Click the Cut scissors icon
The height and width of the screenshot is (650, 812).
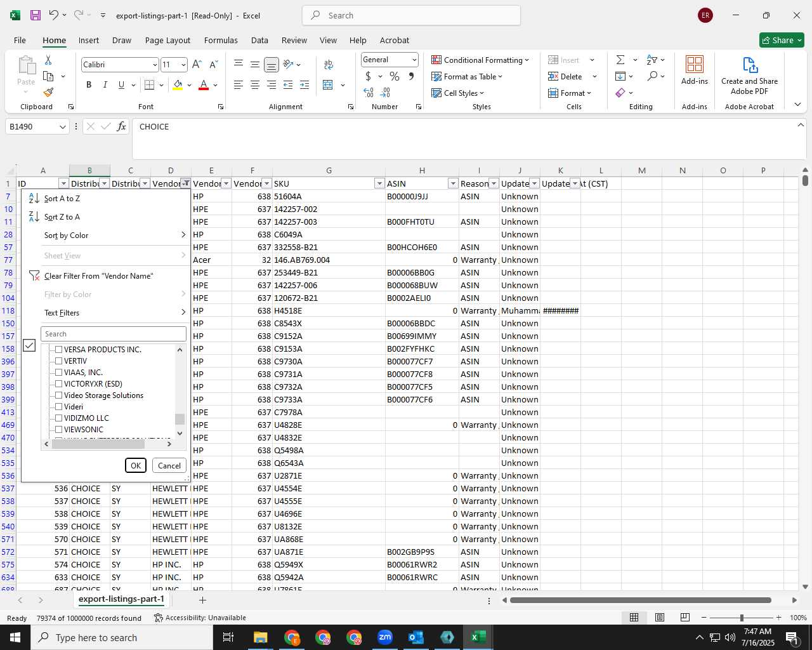coord(48,60)
